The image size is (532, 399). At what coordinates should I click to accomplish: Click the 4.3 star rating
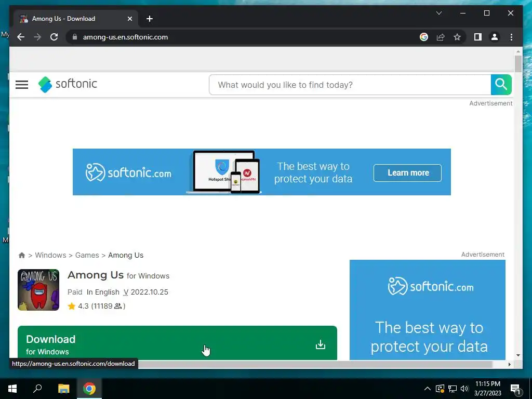(79, 306)
